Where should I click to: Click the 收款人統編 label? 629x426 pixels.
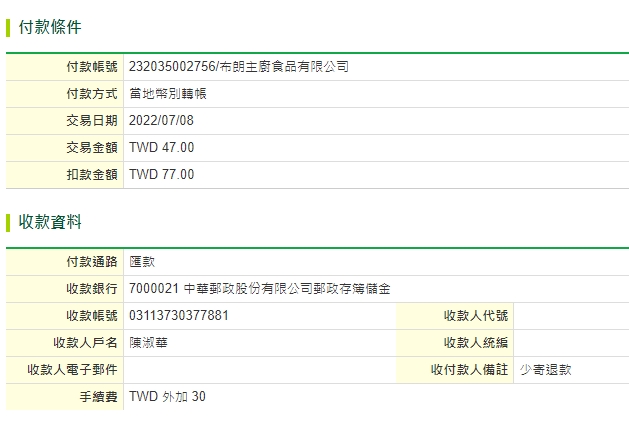click(x=476, y=343)
